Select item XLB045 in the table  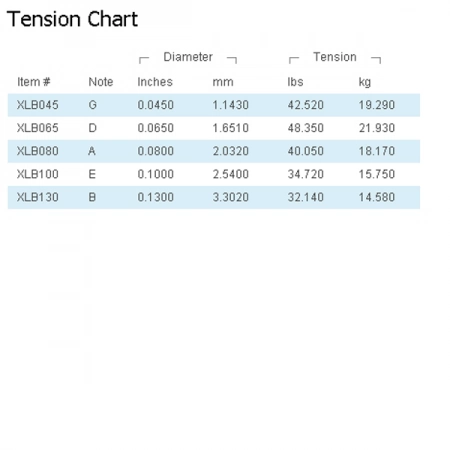point(38,105)
